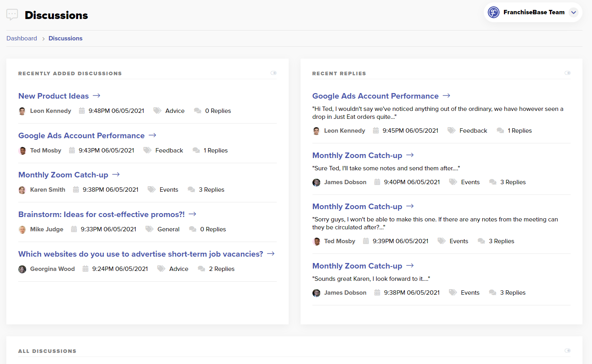Image resolution: width=592 pixels, height=364 pixels.
Task: Open Brainstorm: Ideas for cost-effective promos discussion
Action: [102, 214]
